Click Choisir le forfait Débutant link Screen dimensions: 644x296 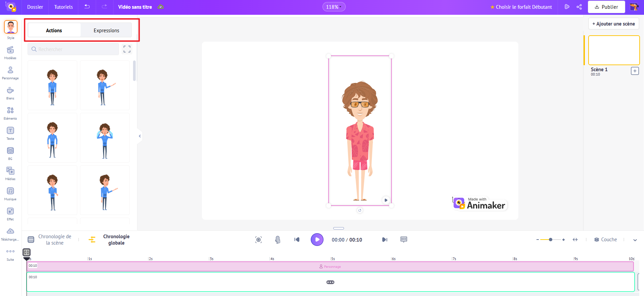[521, 7]
